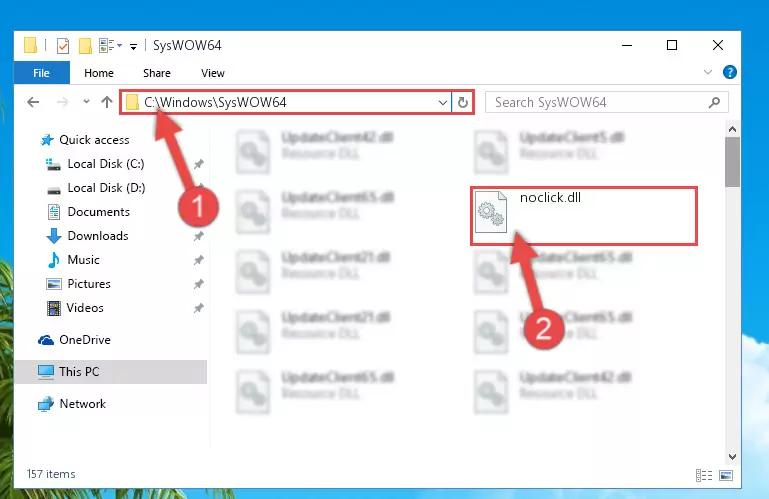This screenshot has height=499, width=769.
Task: Click the folder system icon in title bar
Action: pyautogui.click(x=30, y=45)
